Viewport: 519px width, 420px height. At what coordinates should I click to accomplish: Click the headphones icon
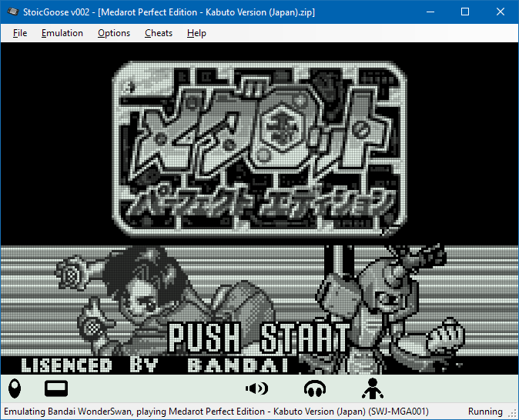pos(315,388)
